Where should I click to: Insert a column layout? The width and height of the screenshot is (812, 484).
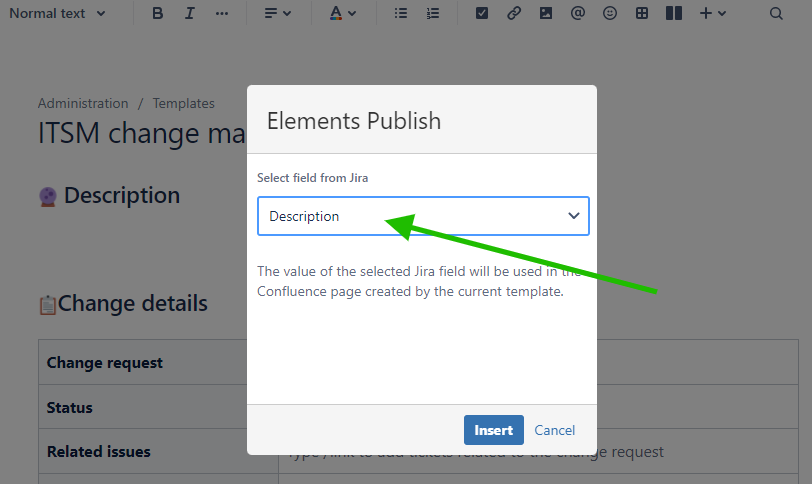click(673, 14)
